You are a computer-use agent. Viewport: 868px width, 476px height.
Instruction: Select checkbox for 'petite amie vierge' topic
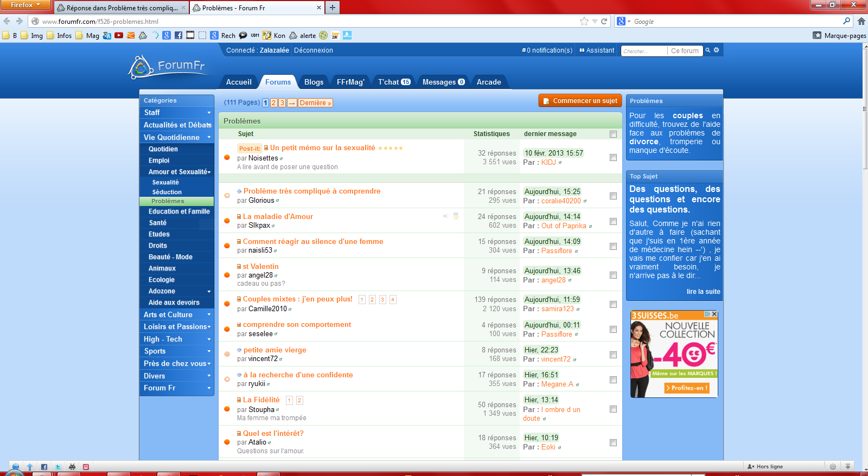pyautogui.click(x=613, y=355)
